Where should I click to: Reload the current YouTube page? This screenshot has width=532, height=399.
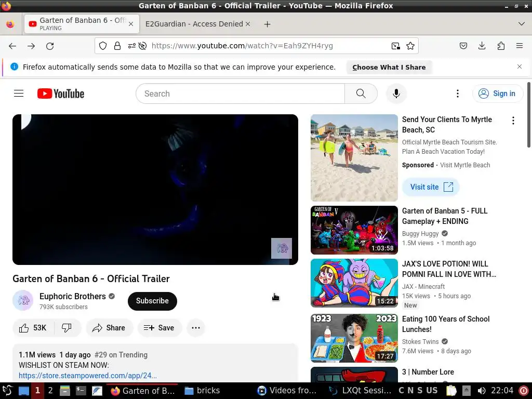50,46
